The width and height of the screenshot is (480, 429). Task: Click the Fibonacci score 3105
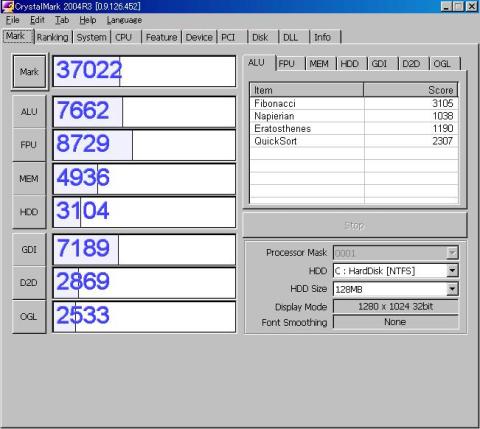click(442, 103)
